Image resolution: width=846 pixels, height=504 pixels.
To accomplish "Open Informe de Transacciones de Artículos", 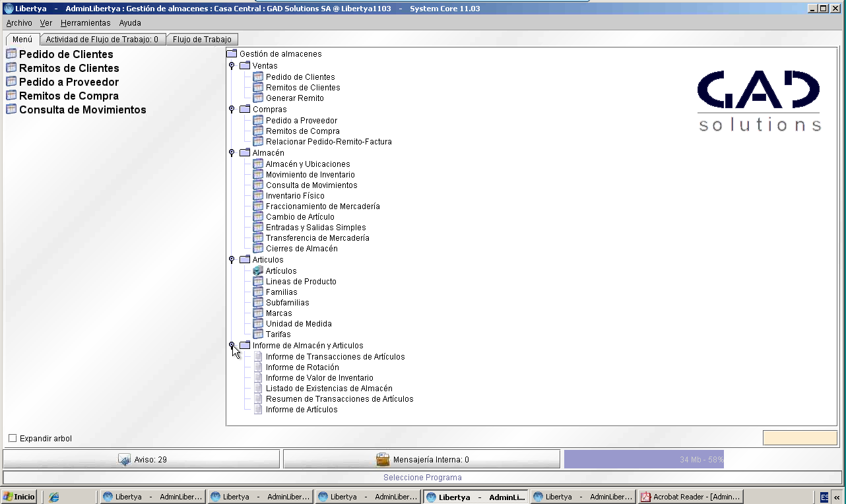I will (335, 357).
